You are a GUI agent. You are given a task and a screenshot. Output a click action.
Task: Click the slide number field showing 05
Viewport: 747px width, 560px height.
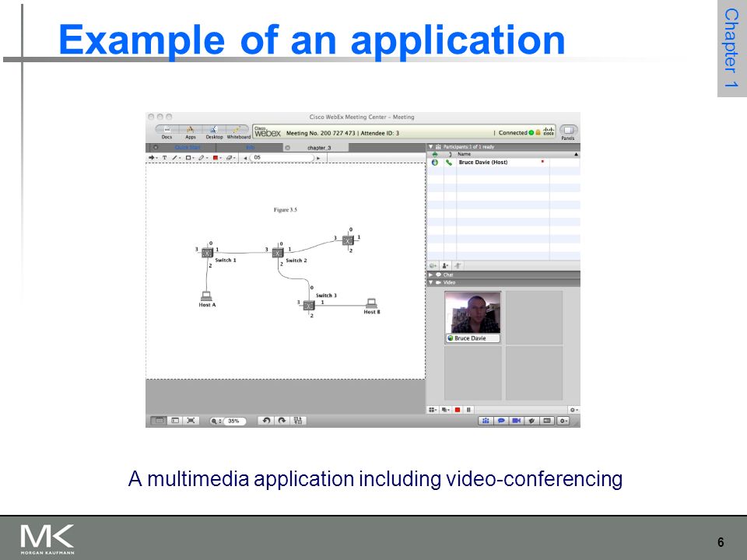click(282, 158)
